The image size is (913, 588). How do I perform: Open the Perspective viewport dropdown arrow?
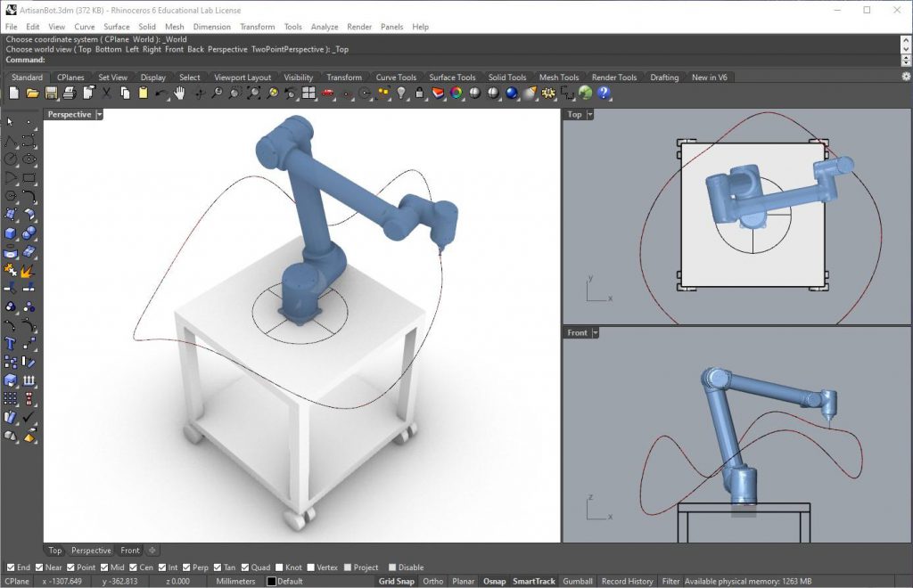100,115
